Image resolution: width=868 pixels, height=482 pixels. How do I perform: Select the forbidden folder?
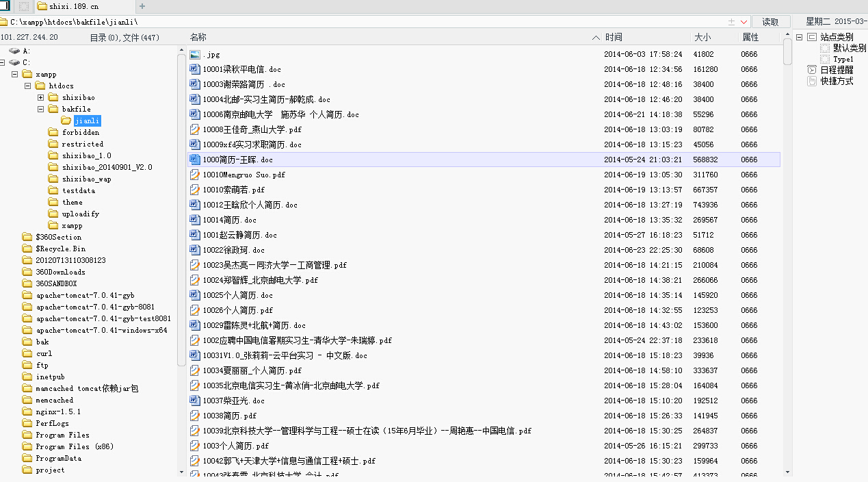click(80, 132)
